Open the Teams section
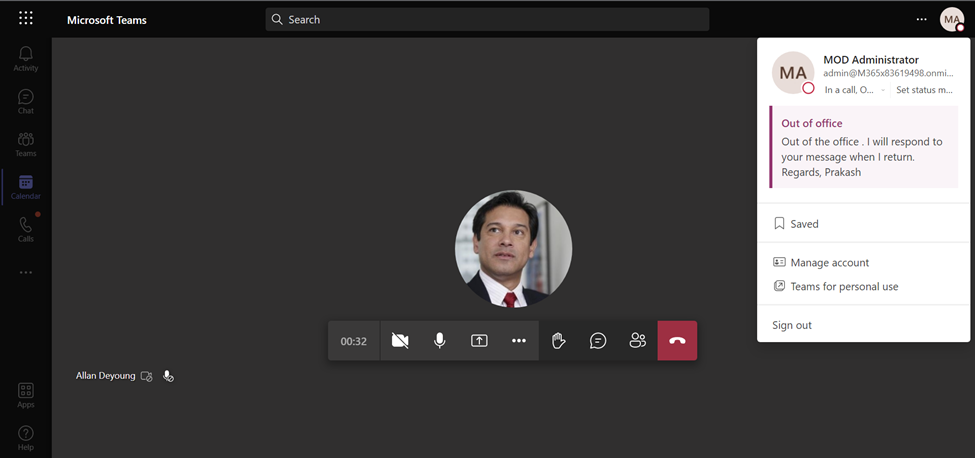 pyautogui.click(x=25, y=144)
